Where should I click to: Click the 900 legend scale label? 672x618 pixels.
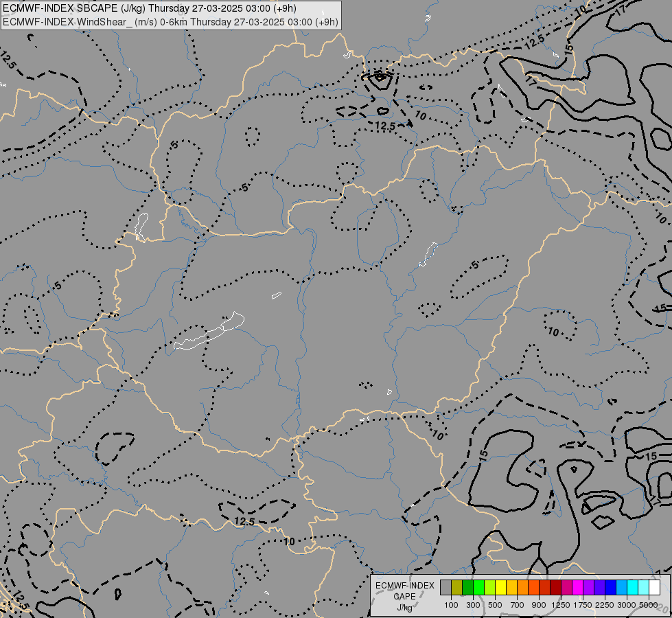click(x=539, y=605)
